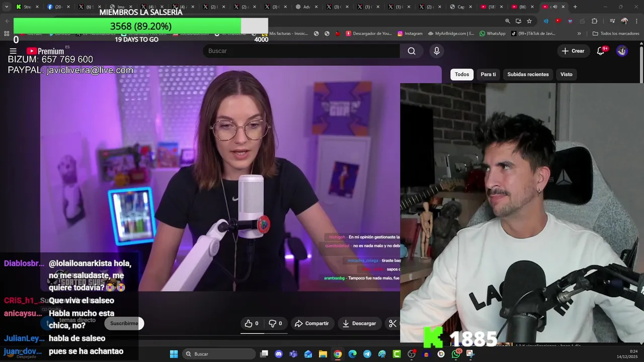
Task: Open the MyAirBridge.com bookmark
Action: (450, 34)
